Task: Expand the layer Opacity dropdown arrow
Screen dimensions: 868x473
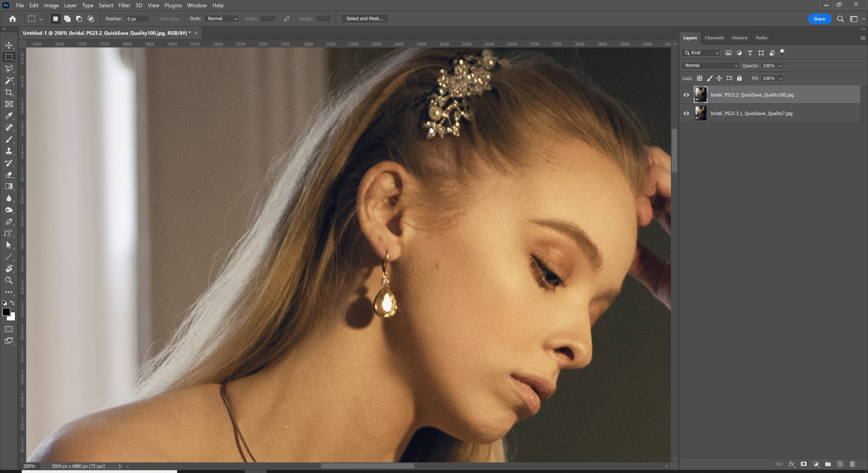Action: tap(780, 66)
